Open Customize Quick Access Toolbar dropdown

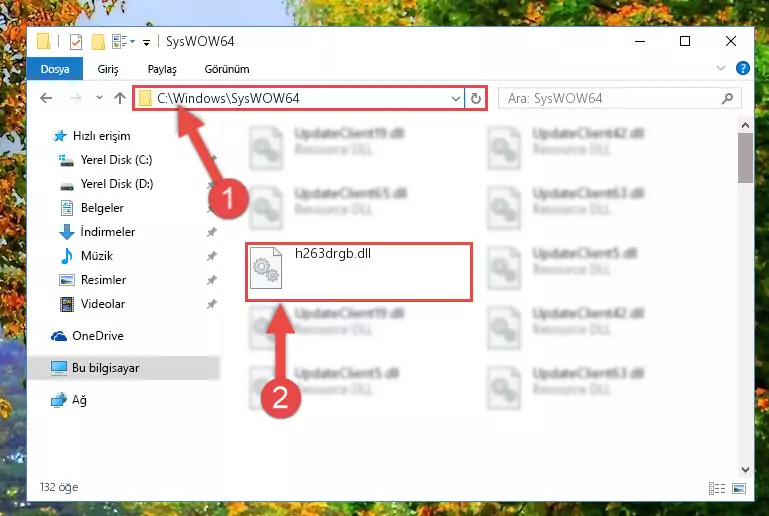click(x=146, y=43)
